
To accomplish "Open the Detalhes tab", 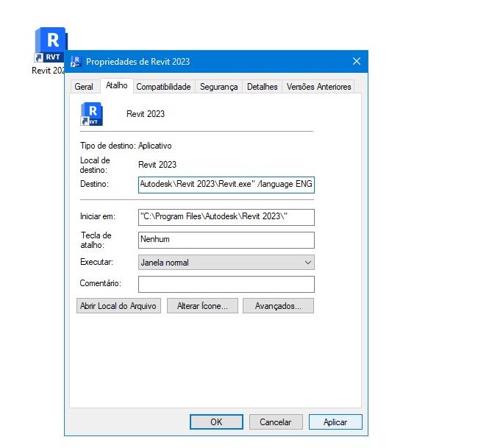I will click(x=263, y=87).
